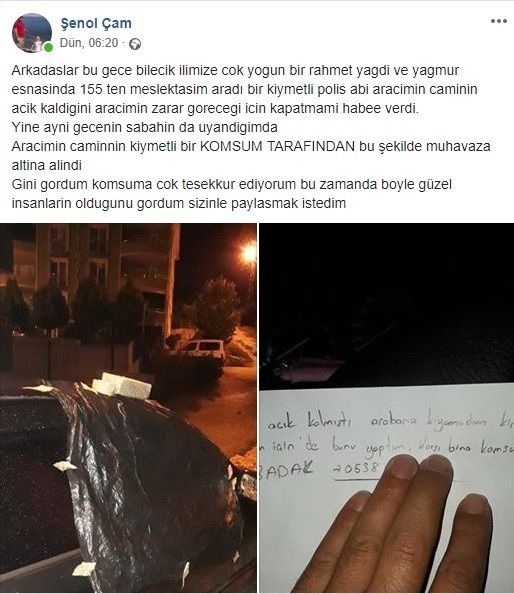This screenshot has width=514, height=594.
Task: Open the left photo of the covered car
Action: [128, 408]
